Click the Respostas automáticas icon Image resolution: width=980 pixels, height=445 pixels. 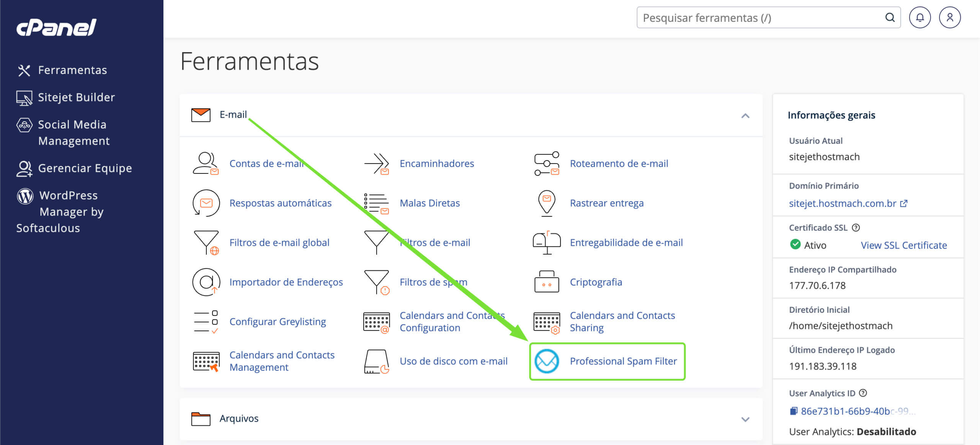206,203
